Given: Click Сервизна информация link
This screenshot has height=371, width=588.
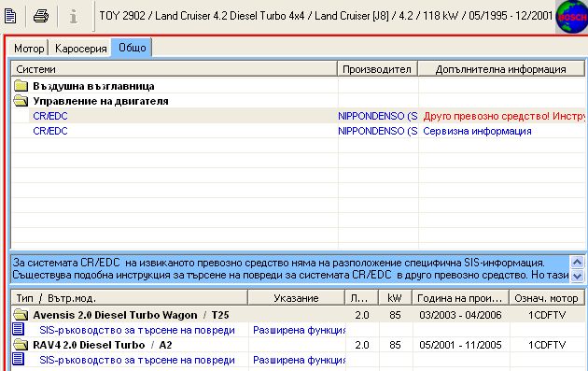Looking at the screenshot, I should [x=477, y=131].
